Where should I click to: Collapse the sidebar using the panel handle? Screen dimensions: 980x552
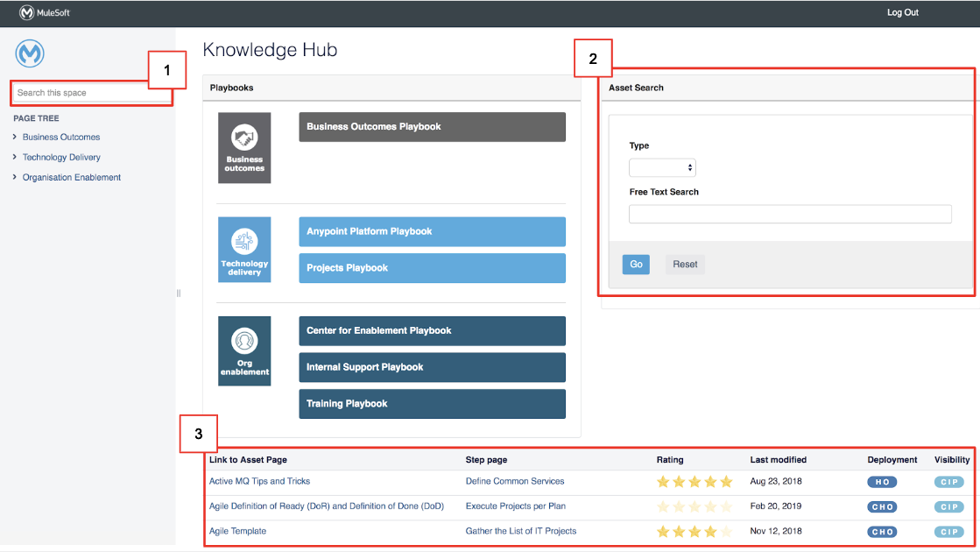click(x=178, y=293)
